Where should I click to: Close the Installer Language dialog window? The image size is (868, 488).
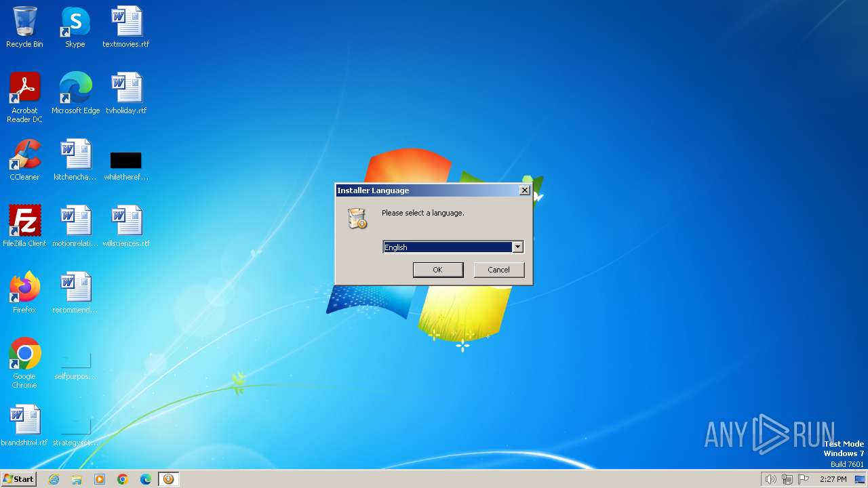[525, 190]
